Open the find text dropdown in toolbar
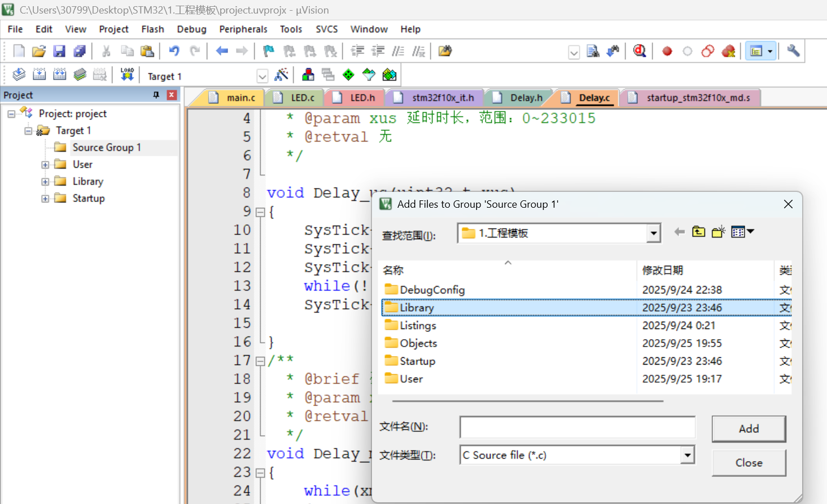 [574, 52]
